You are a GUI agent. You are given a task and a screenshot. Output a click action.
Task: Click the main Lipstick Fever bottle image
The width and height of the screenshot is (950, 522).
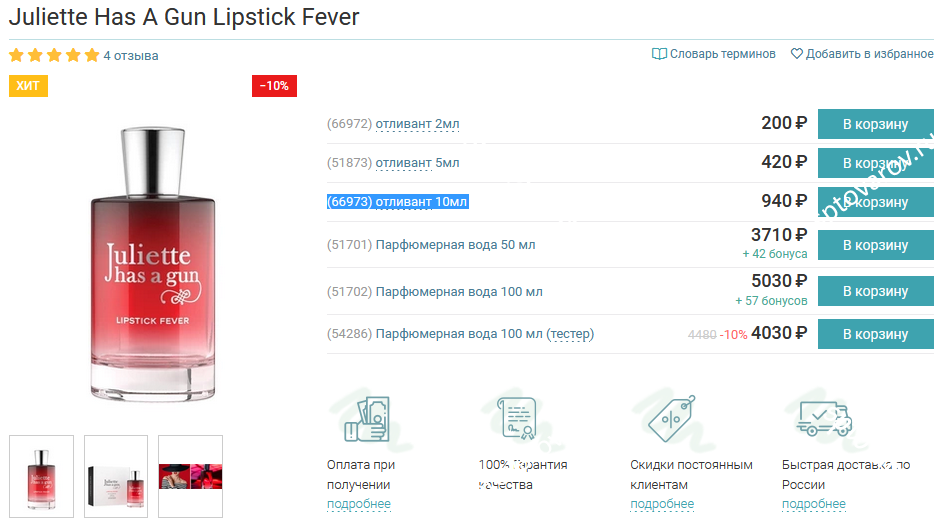click(153, 264)
